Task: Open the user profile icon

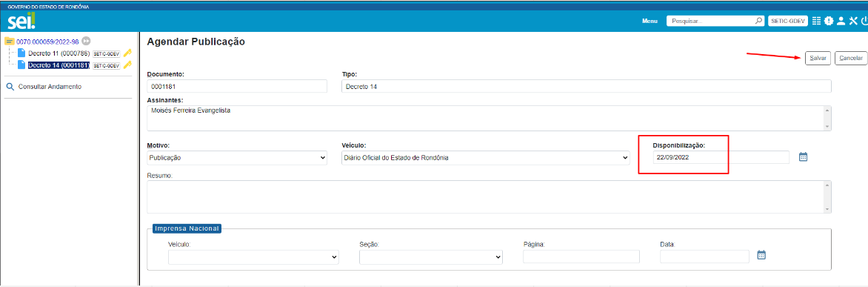Action: 841,21
